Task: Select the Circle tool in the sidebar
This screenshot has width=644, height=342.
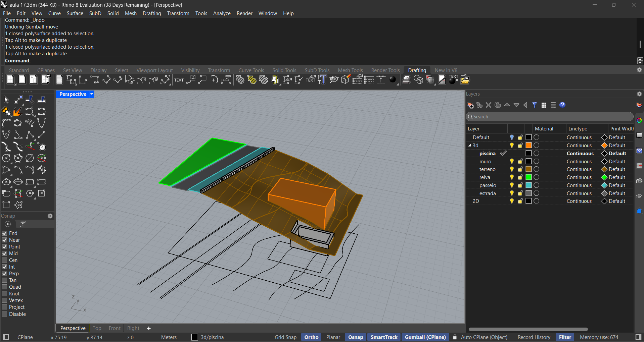Action: point(6,158)
